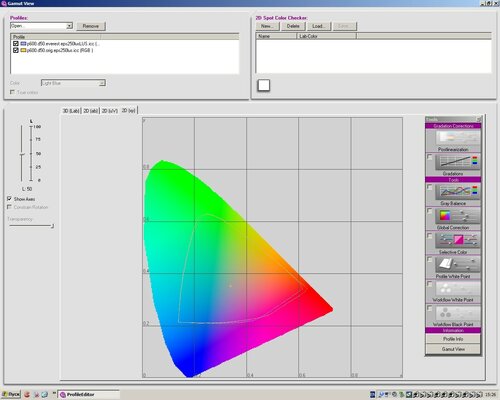Close the Tools palette panel
Image resolution: width=500 pixels, height=400 pixels.
(479, 119)
